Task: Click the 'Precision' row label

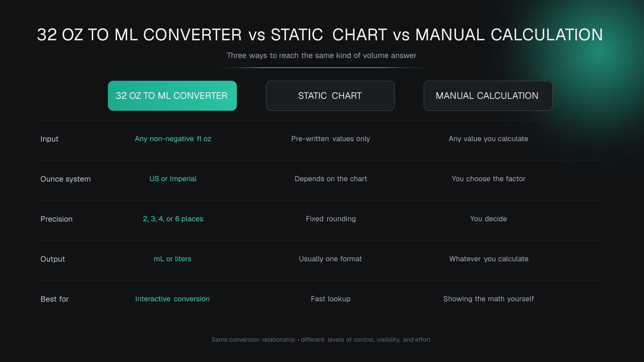Action: 56,219
